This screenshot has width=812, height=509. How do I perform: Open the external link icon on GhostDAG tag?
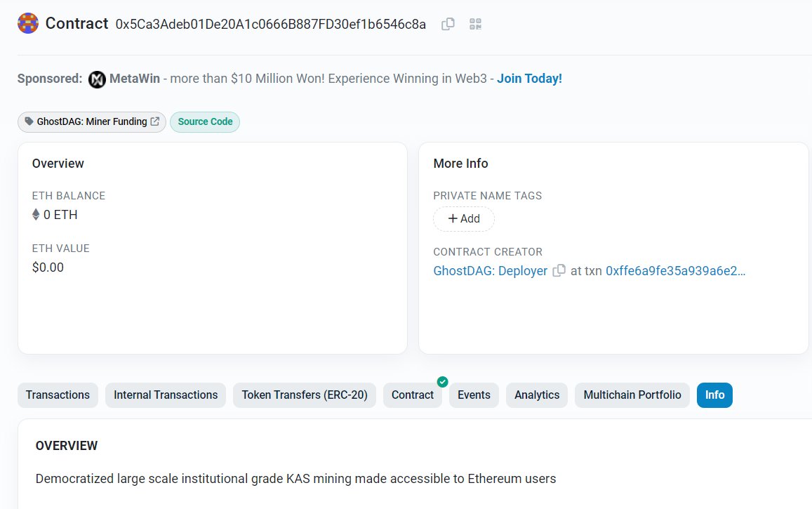[x=155, y=121]
